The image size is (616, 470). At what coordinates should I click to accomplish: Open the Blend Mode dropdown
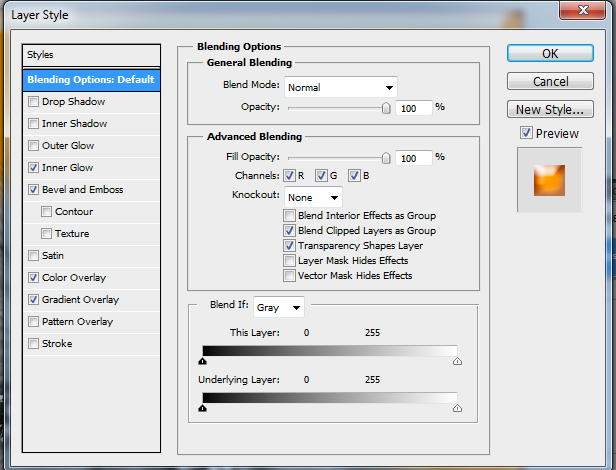point(340,88)
